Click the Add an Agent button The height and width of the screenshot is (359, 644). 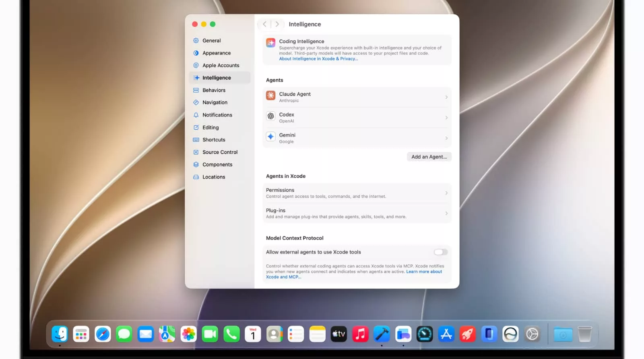[429, 157]
